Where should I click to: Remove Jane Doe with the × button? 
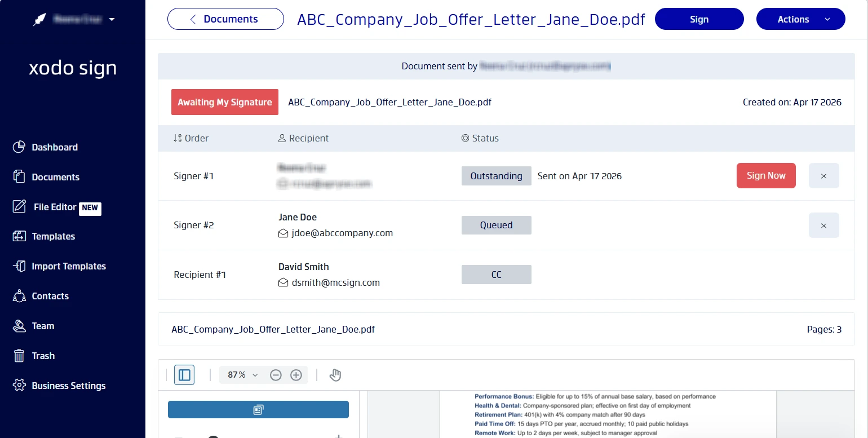[823, 225]
